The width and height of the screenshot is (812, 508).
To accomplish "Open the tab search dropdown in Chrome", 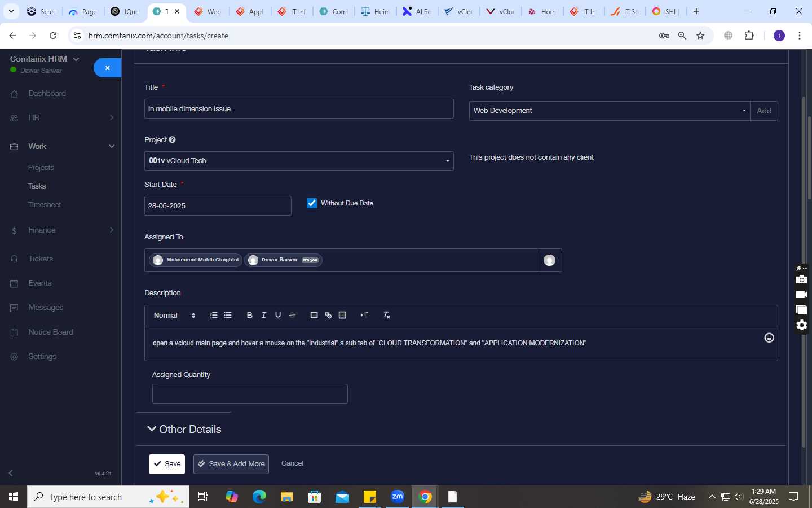I will tap(11, 11).
